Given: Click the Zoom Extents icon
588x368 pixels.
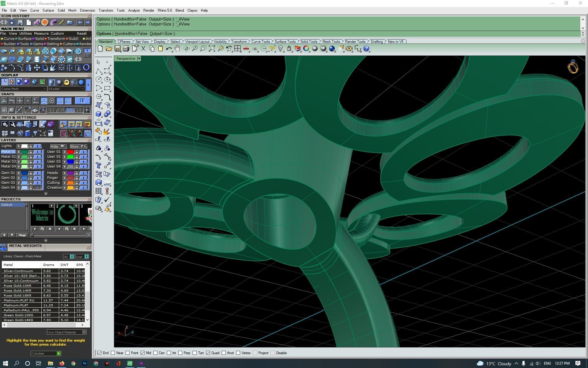Looking at the screenshot, I should 212,49.
